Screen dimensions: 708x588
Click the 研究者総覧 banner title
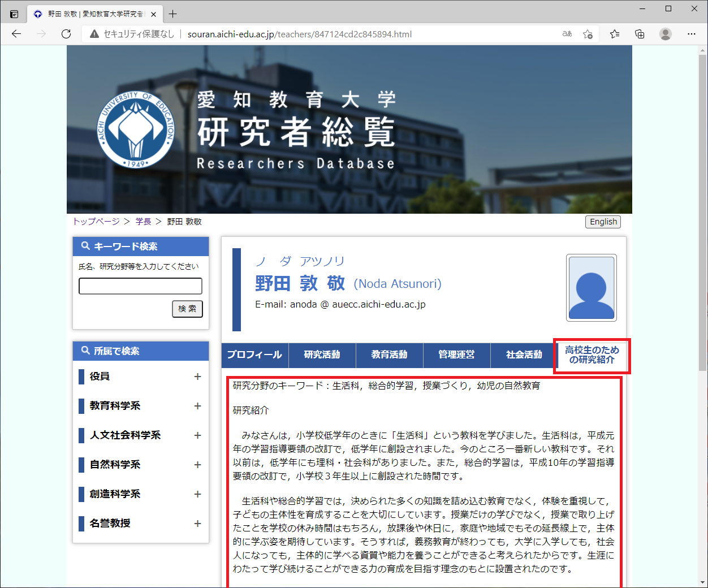[x=296, y=133]
